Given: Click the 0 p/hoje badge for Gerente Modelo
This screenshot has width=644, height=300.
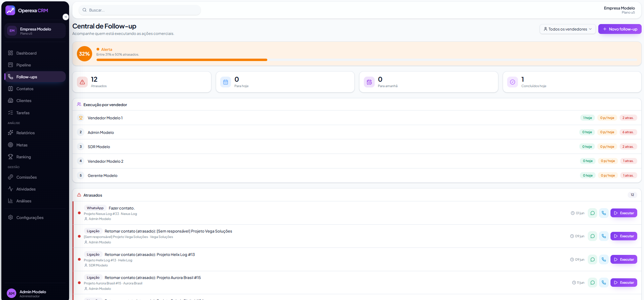Looking at the screenshot, I should click(x=608, y=176).
